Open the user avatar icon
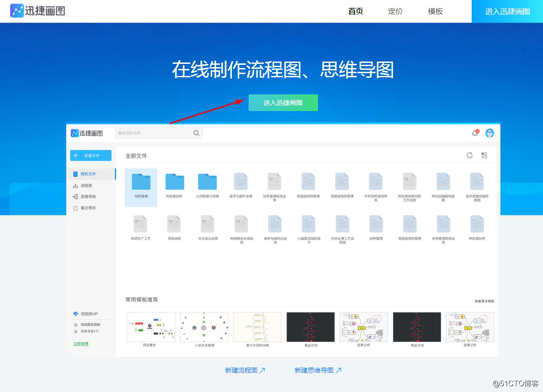Image resolution: width=543 pixels, height=392 pixels. click(x=490, y=133)
